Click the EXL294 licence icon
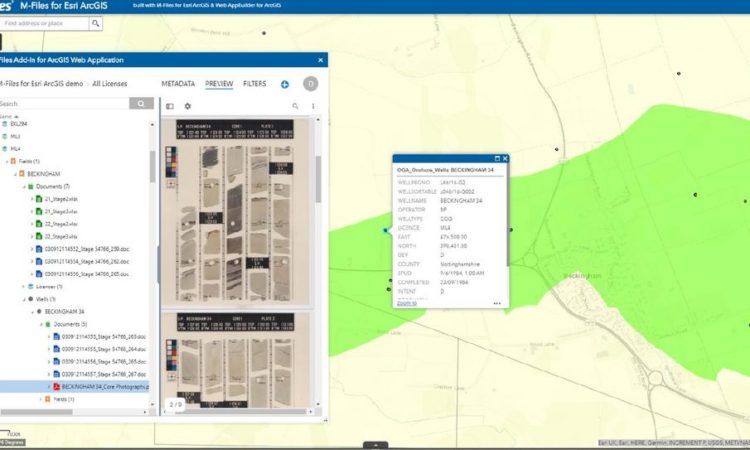 5,124
